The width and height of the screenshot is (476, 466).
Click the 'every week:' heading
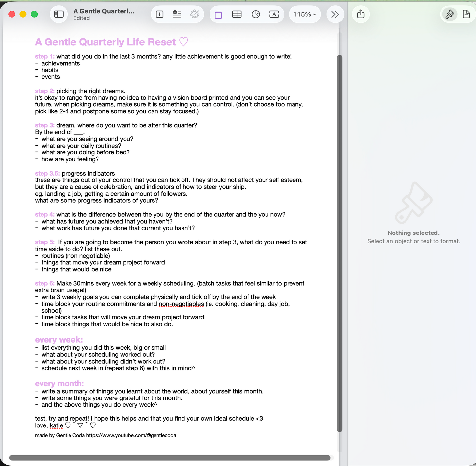point(59,340)
